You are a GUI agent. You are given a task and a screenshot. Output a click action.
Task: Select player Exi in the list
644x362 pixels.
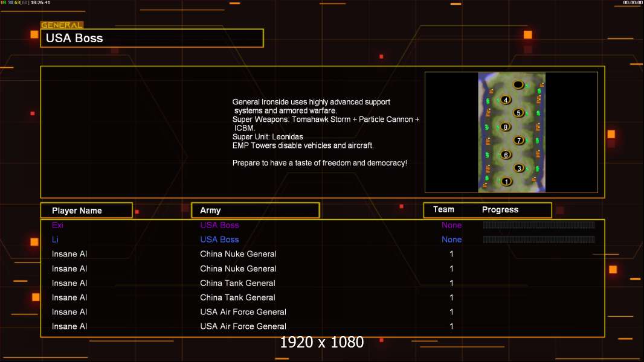coord(57,225)
